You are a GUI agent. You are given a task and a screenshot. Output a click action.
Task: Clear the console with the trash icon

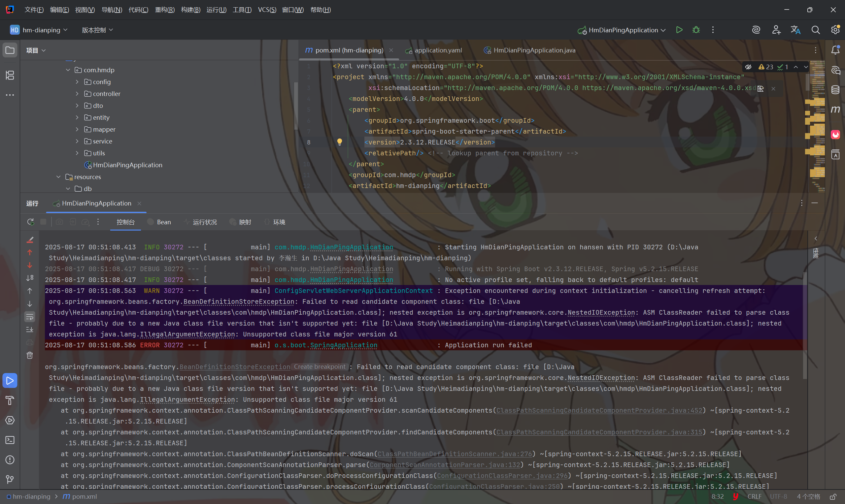[30, 355]
